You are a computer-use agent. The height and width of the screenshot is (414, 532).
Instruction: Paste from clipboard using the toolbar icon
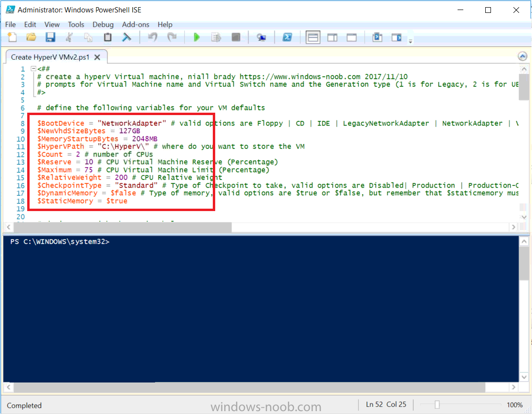107,37
